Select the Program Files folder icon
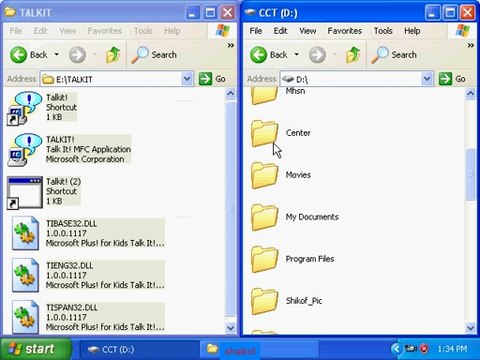Viewport: 480px width, 360px height. pyautogui.click(x=264, y=259)
